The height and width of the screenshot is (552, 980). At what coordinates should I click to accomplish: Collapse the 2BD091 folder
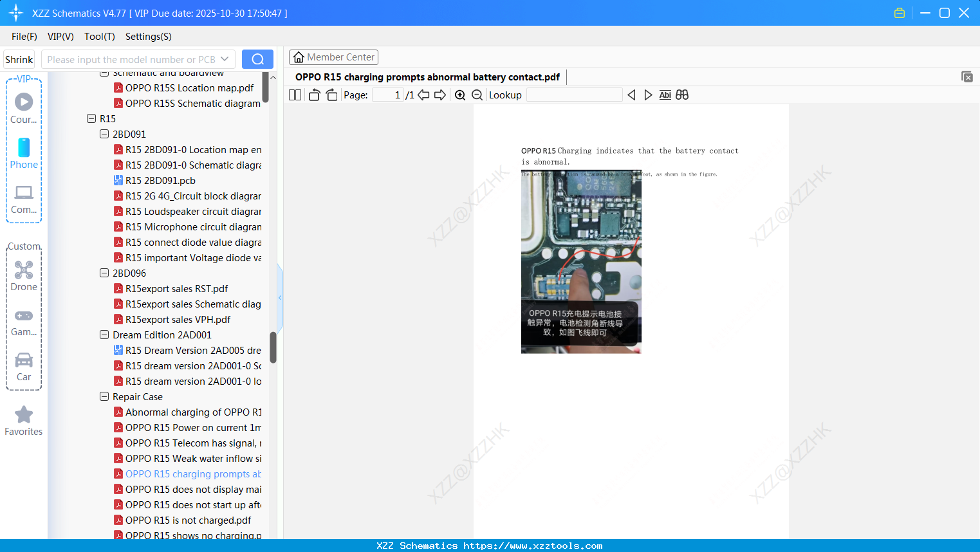click(104, 134)
